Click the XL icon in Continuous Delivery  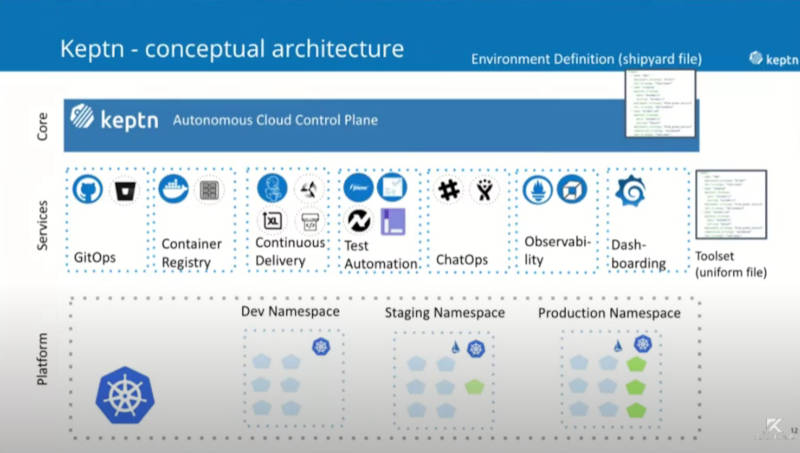click(x=272, y=220)
